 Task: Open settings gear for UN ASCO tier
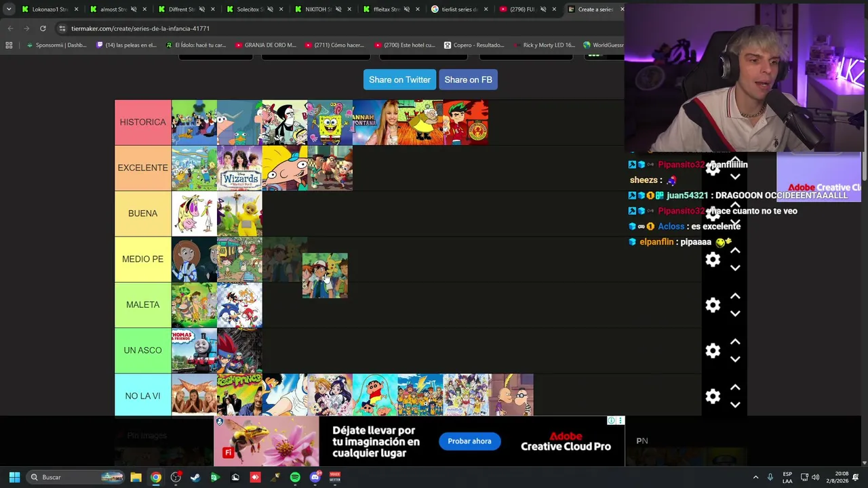click(x=713, y=350)
